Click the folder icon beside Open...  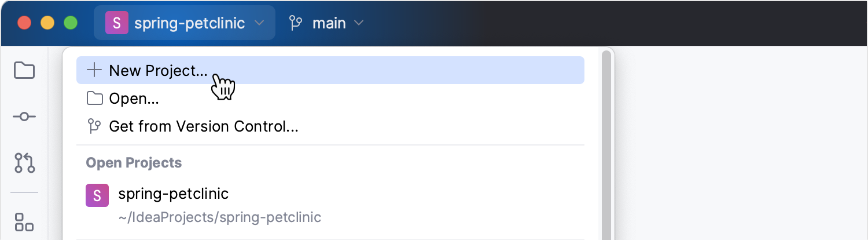(x=94, y=98)
